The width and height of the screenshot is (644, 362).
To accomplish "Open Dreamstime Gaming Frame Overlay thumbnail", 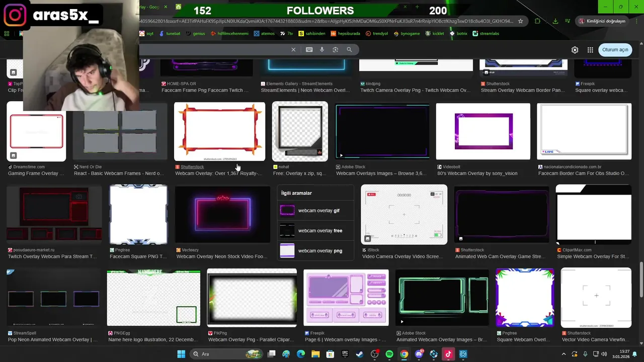I will click(36, 131).
